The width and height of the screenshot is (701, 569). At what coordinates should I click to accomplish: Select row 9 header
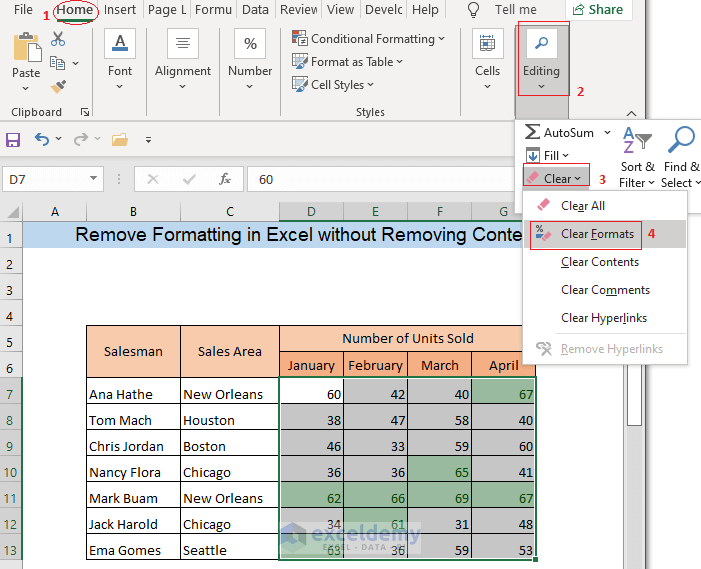(x=10, y=446)
